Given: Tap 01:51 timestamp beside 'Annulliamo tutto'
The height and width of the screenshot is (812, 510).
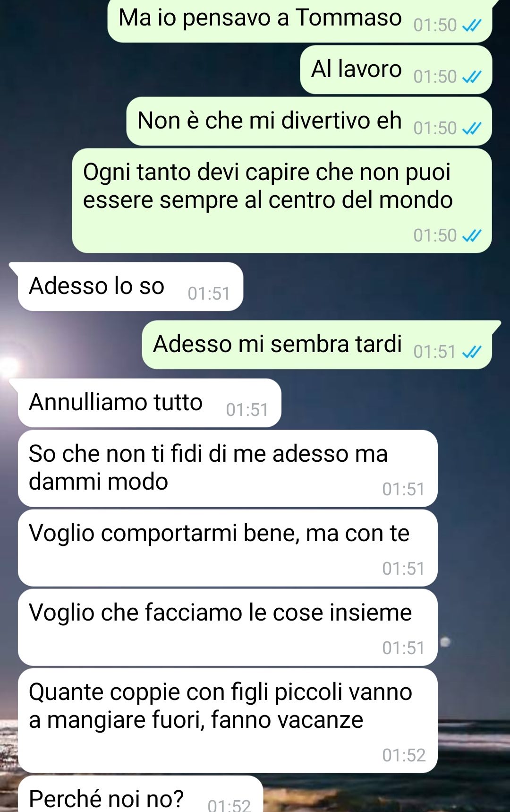Looking at the screenshot, I should click(x=247, y=410).
